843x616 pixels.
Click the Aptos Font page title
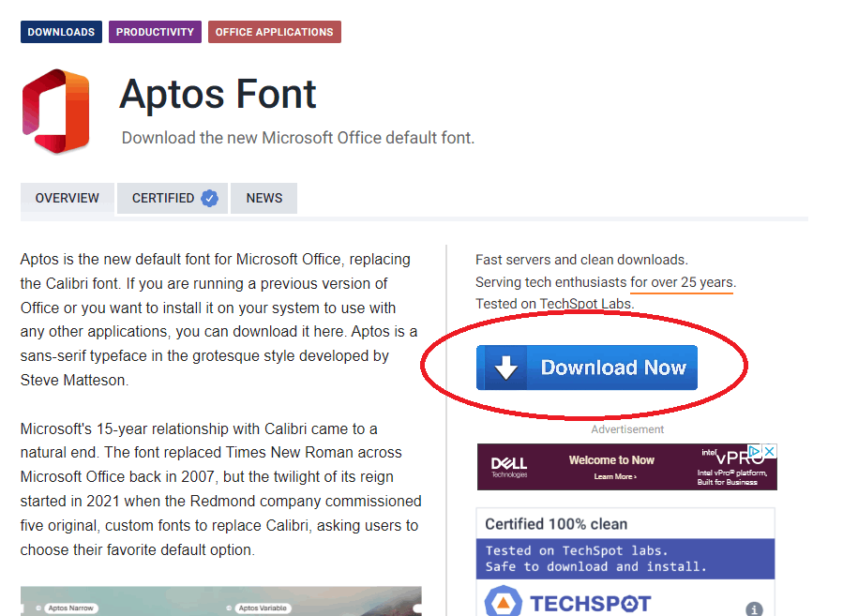coord(218,95)
